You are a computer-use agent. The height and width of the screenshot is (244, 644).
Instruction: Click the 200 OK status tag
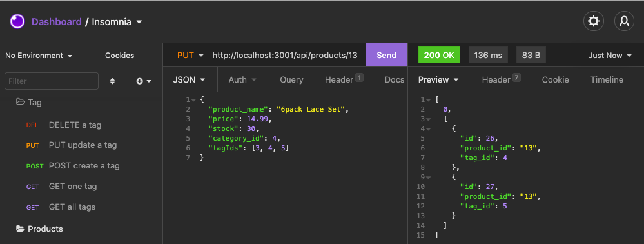coord(439,55)
